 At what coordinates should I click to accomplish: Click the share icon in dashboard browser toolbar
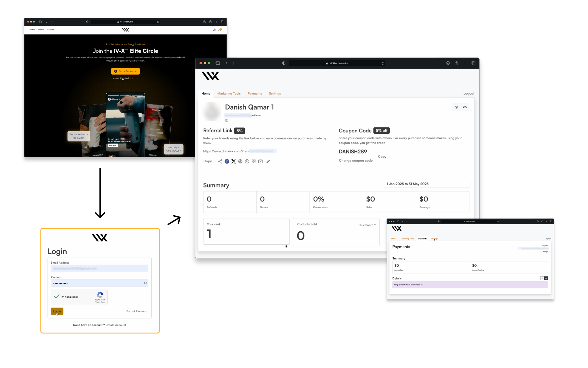pyautogui.click(x=456, y=63)
